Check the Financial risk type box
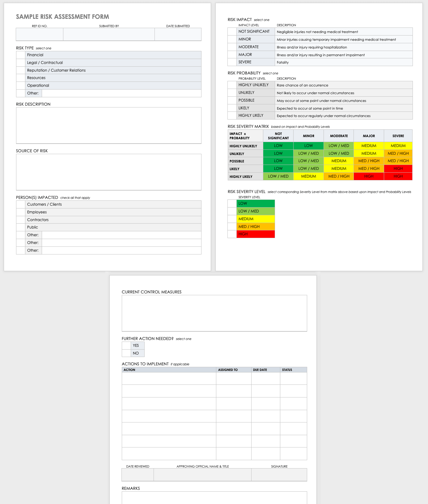Screen dimensions: 428x504 (x=21, y=55)
